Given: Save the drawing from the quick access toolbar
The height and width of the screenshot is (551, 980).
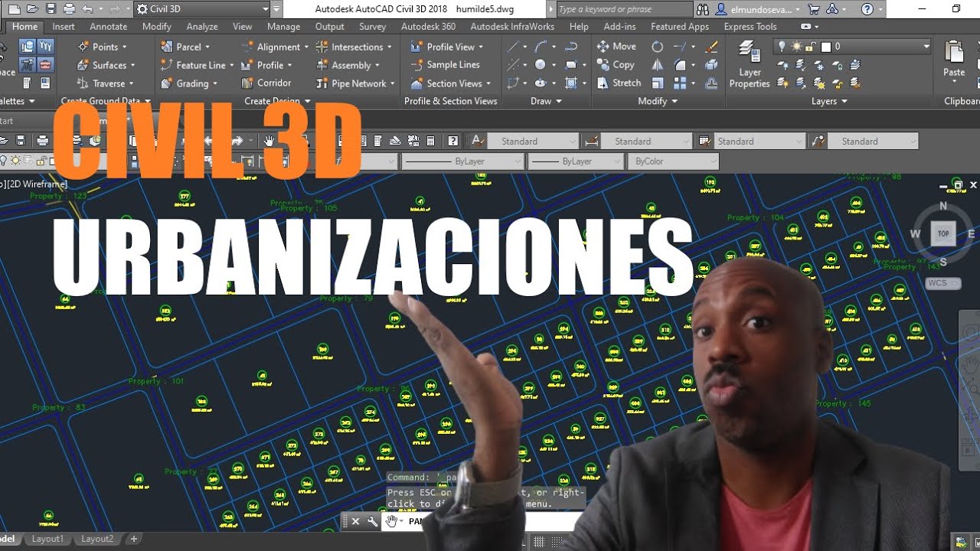Looking at the screenshot, I should pyautogui.click(x=51, y=9).
